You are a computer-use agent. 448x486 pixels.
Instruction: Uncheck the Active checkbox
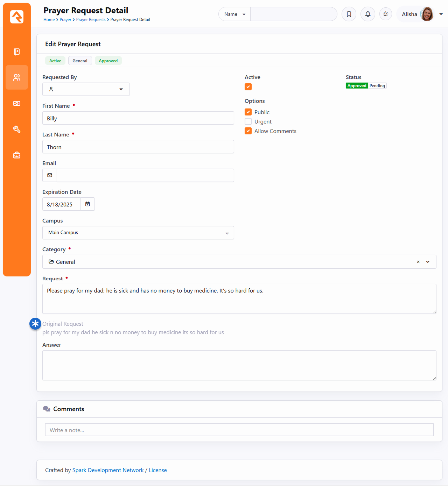pos(248,87)
